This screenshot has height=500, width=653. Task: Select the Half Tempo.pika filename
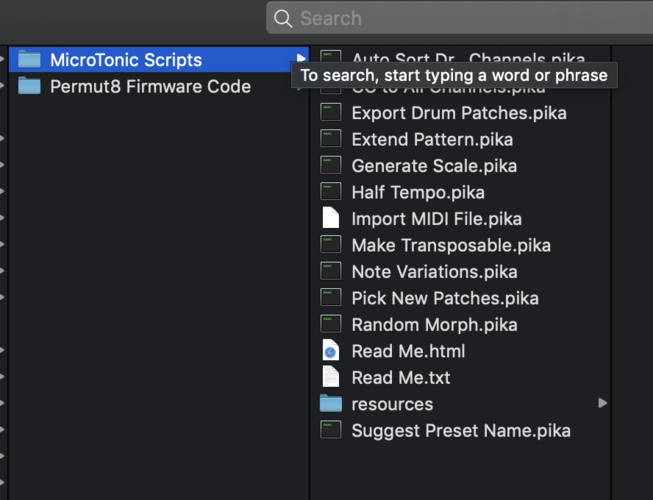tap(418, 193)
